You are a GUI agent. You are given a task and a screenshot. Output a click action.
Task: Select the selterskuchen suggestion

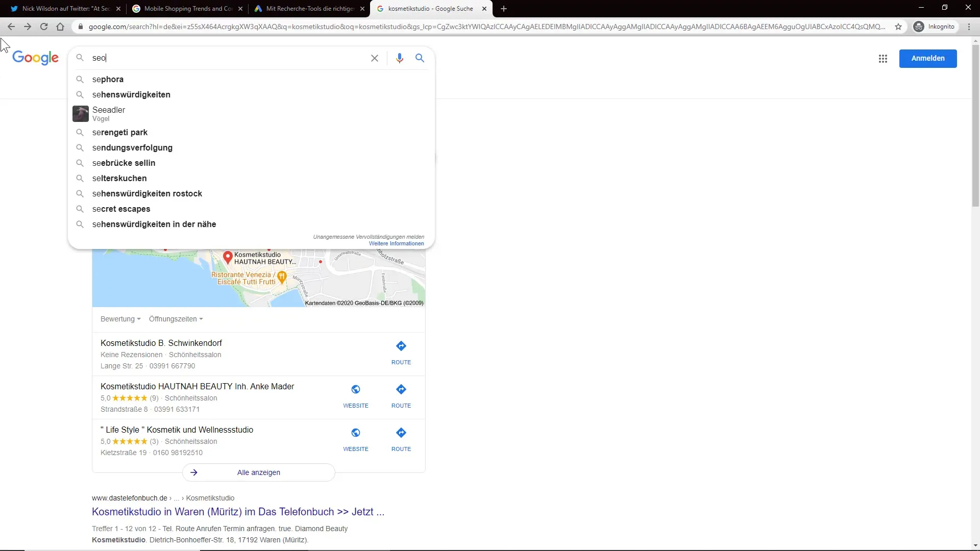pyautogui.click(x=251, y=179)
